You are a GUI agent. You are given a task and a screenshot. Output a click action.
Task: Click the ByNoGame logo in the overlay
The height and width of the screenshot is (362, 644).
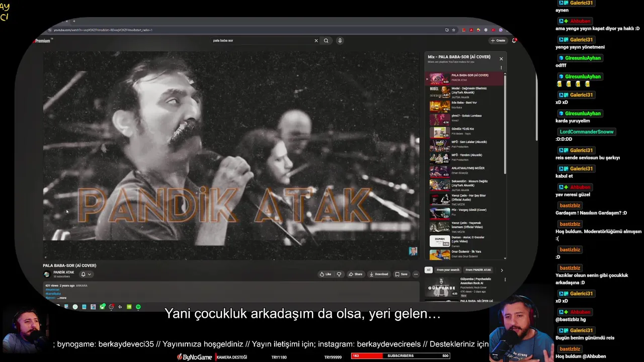tap(194, 357)
